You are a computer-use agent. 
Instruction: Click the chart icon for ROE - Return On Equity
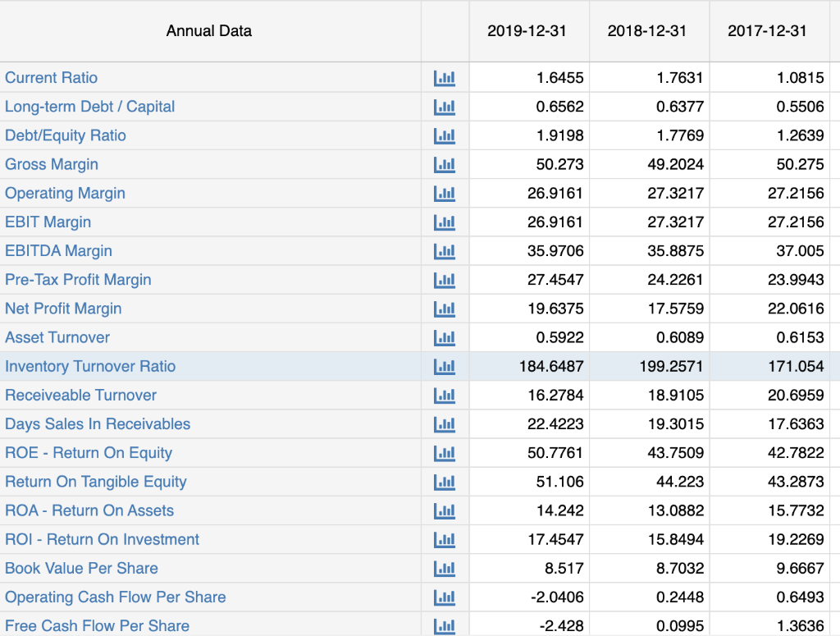pos(445,453)
